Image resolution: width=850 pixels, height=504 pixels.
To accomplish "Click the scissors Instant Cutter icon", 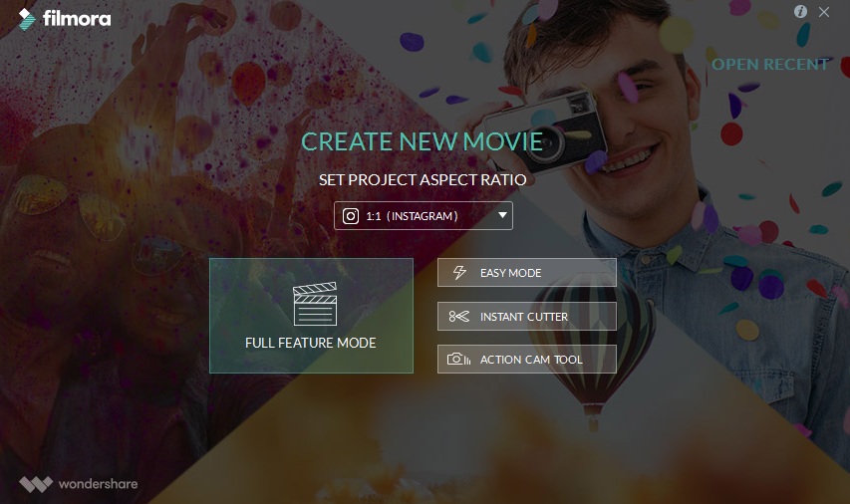I will pyautogui.click(x=458, y=316).
